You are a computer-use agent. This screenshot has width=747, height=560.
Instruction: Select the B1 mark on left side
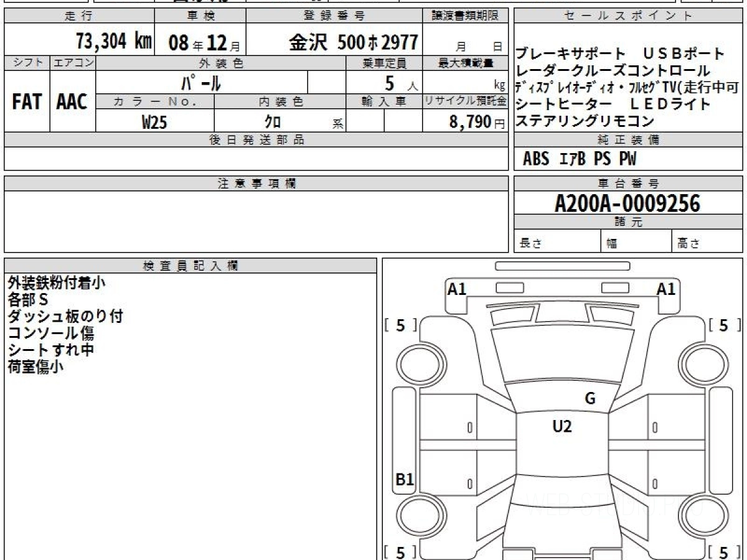(x=405, y=480)
